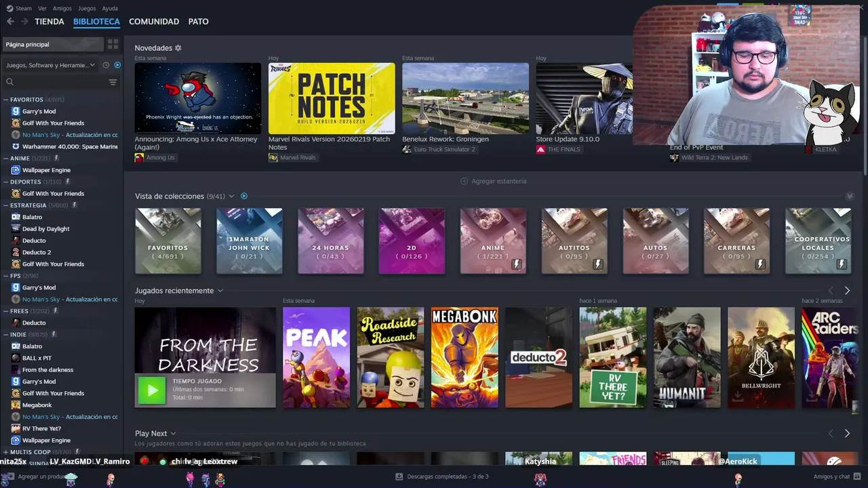The width and height of the screenshot is (868, 488).
Task: Click the lightning icon next to ESTRATEGIA category
Action: click(x=74, y=205)
